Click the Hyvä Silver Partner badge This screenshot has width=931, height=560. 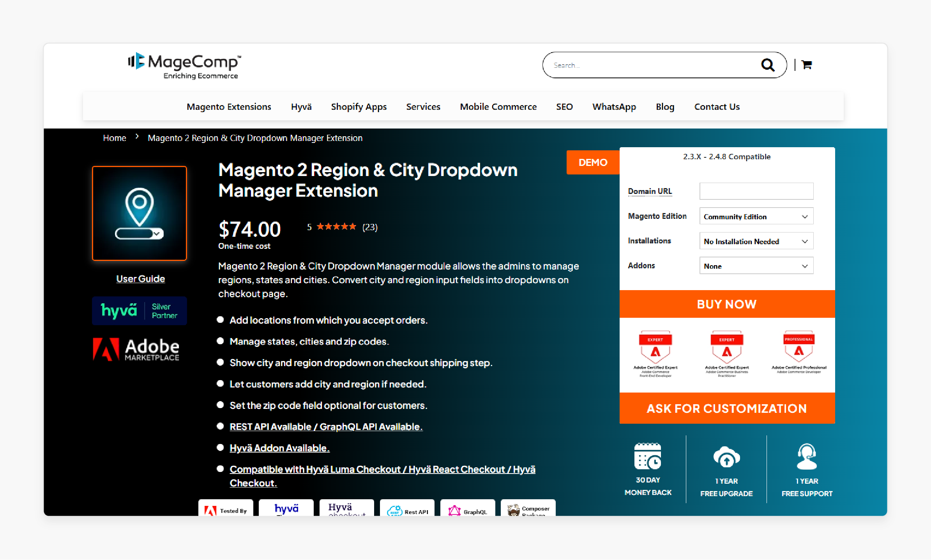[140, 311]
